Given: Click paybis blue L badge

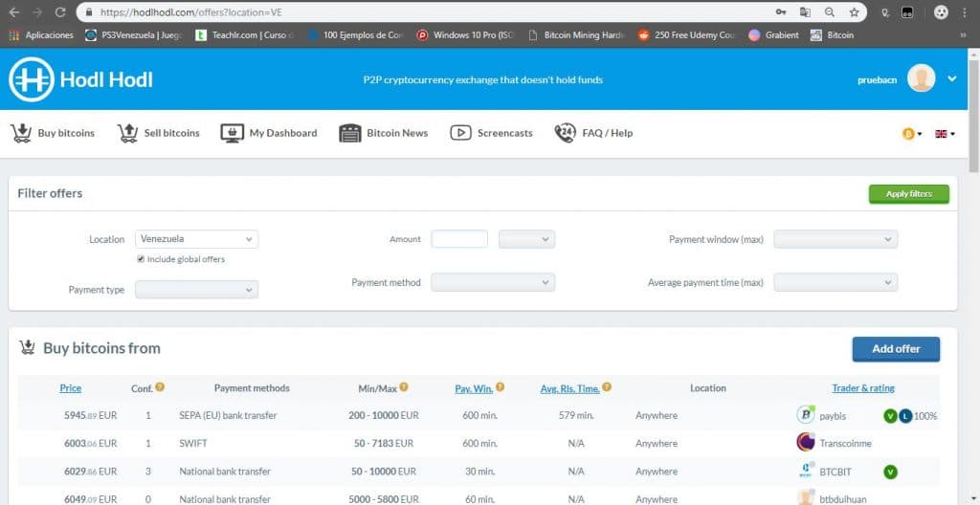Looking at the screenshot, I should click(905, 416).
